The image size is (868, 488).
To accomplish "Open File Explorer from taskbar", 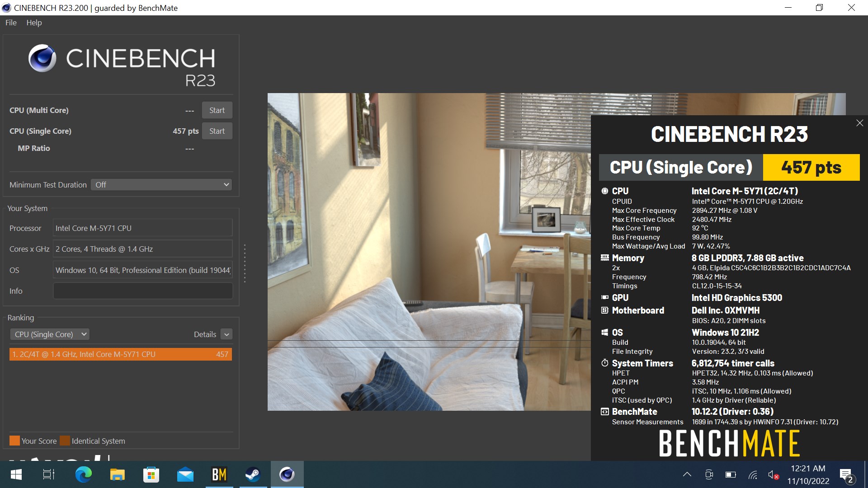I will (x=117, y=474).
